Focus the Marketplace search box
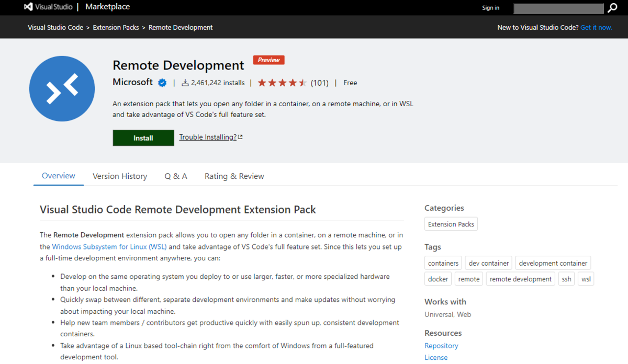Image resolution: width=628 pixels, height=364 pixels. tap(559, 8)
